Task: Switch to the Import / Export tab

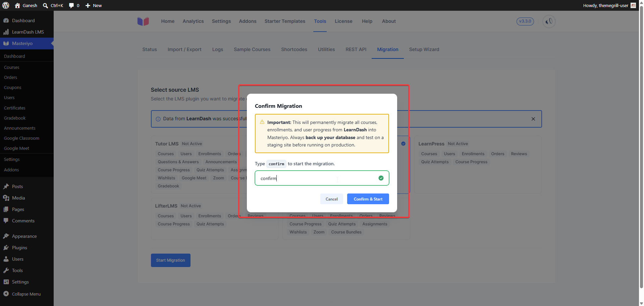Action: tap(184, 49)
